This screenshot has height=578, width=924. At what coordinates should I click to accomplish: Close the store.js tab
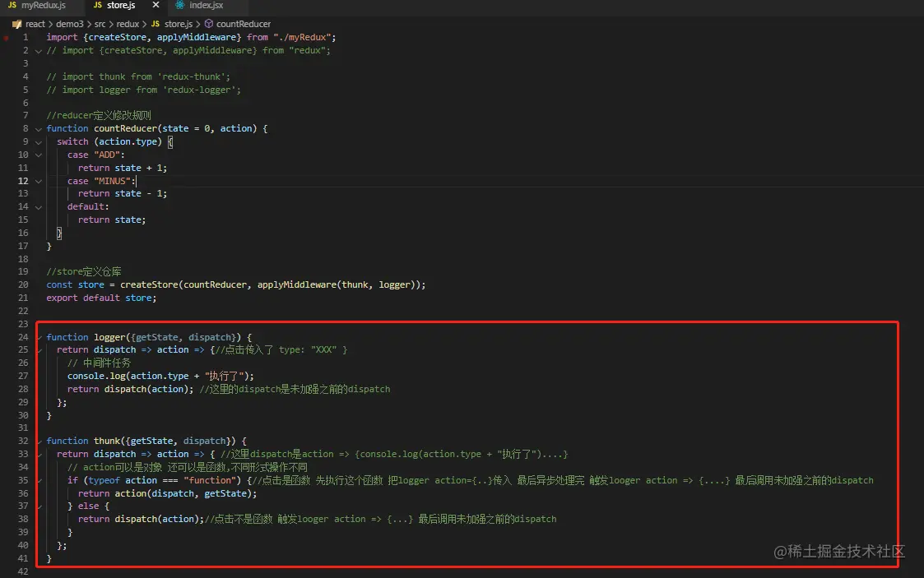tap(156, 5)
